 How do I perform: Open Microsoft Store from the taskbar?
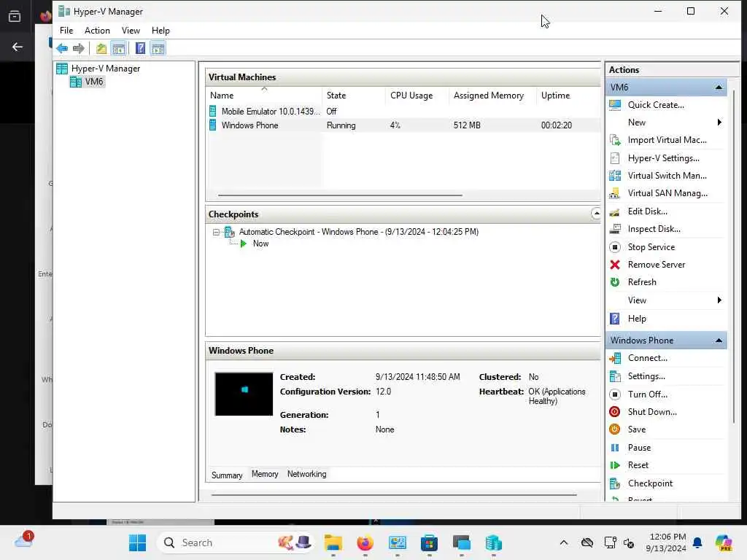pyautogui.click(x=429, y=542)
